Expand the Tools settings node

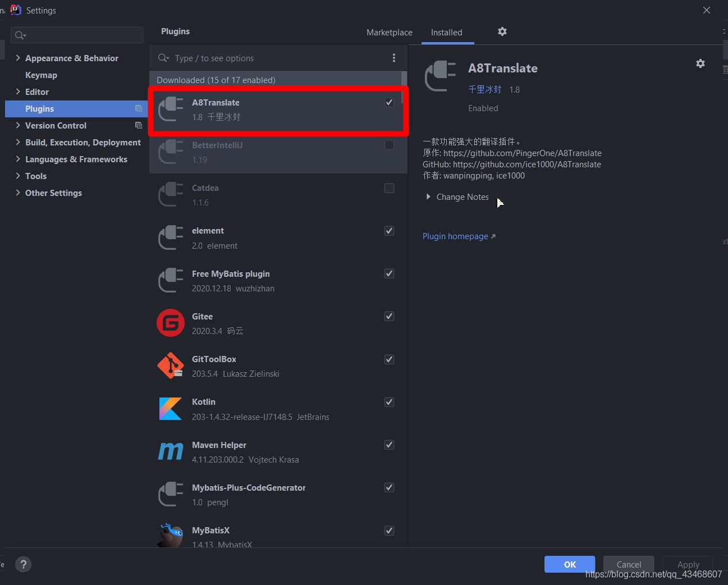click(18, 176)
